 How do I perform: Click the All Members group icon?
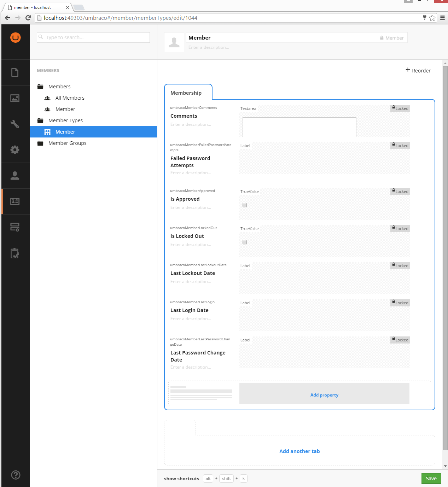[x=47, y=98]
